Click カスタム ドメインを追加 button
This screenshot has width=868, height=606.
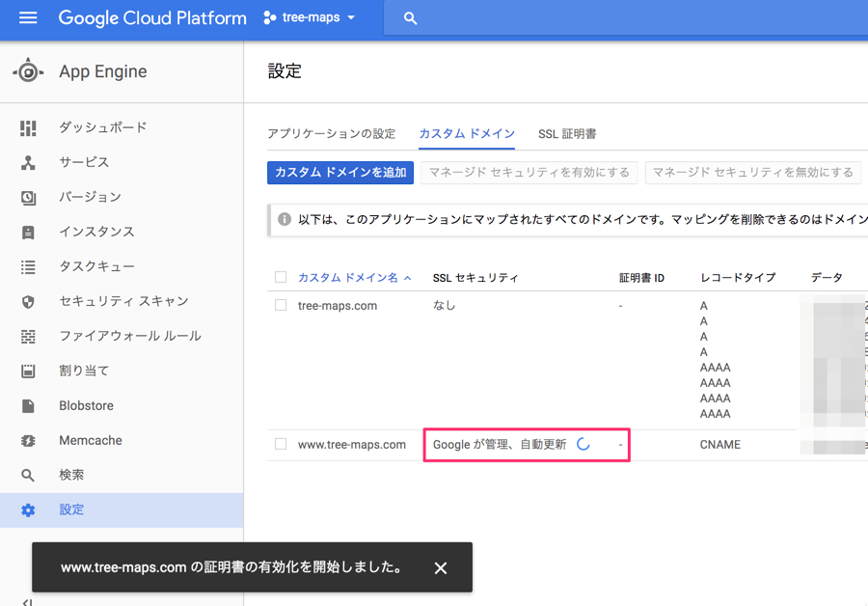(x=340, y=173)
